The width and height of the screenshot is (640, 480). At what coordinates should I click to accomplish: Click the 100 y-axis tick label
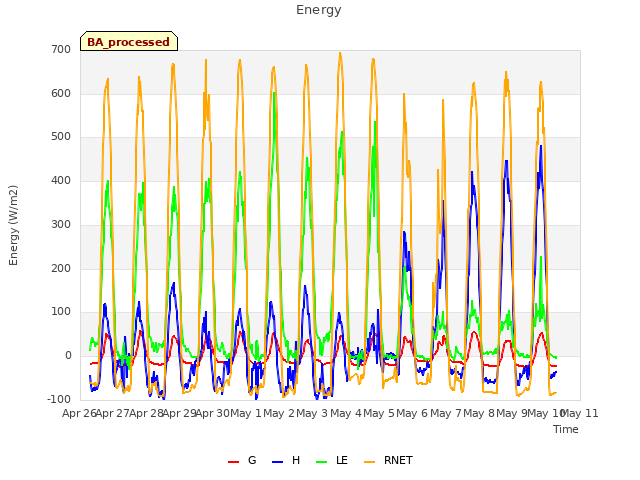coord(61,312)
